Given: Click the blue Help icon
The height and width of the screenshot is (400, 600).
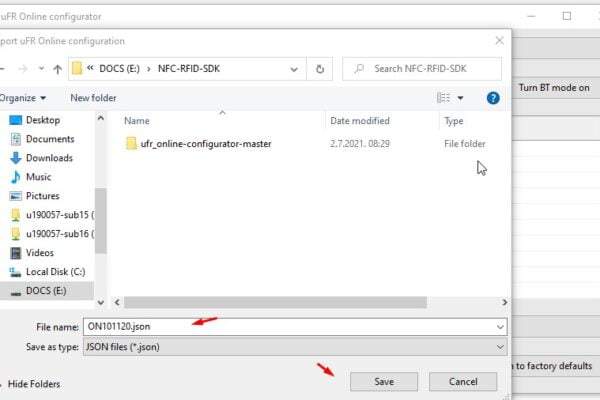Looking at the screenshot, I should [493, 98].
